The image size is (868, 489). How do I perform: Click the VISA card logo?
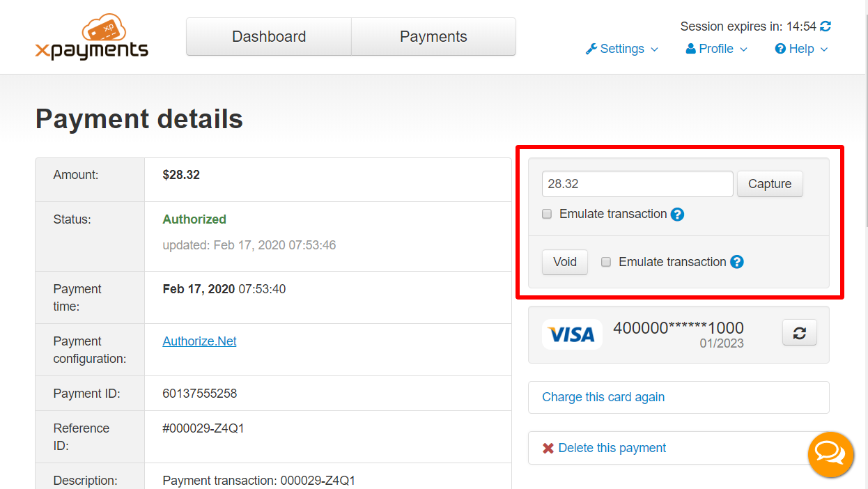(572, 335)
